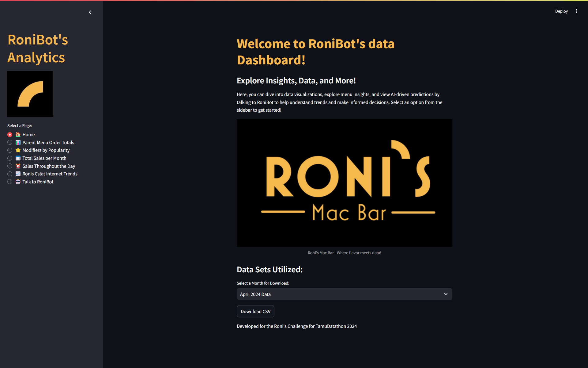
Task: Click the alarm clock icon for Sales Throughout Day
Action: click(18, 166)
